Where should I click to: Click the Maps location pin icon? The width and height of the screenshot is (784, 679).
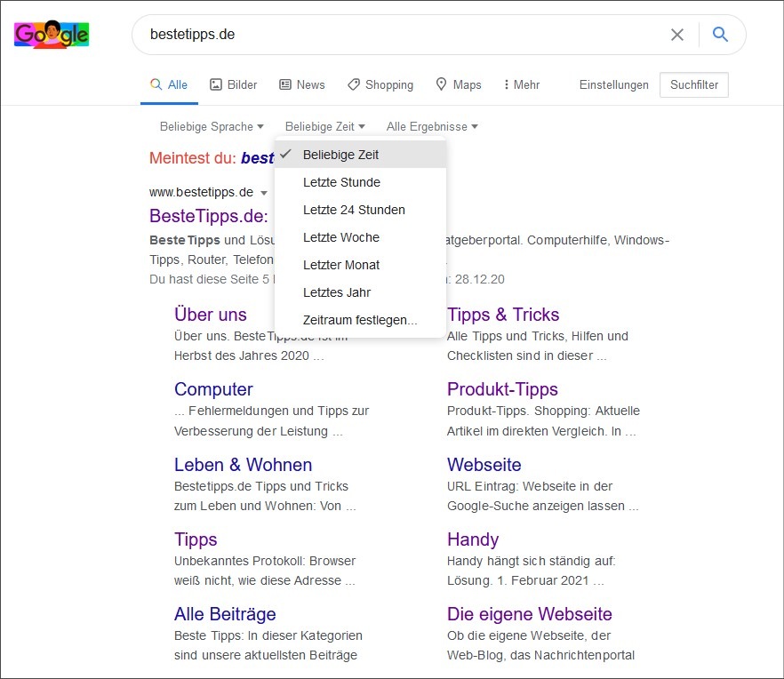point(441,84)
